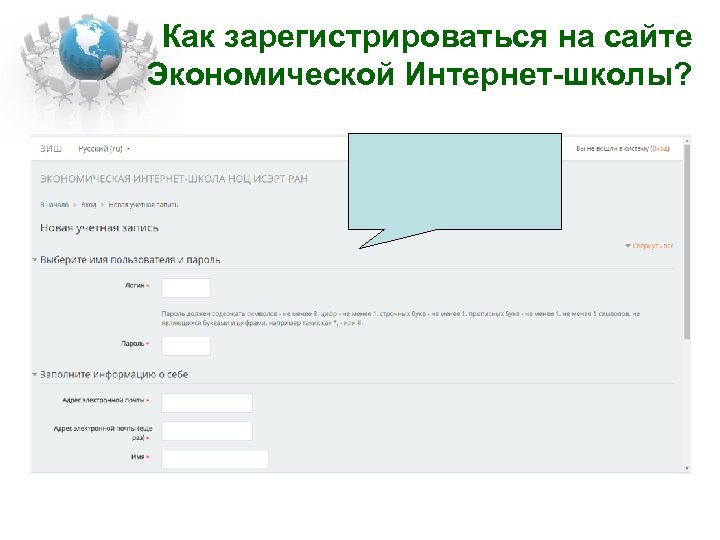
Task: Collapse all sections via Свернуть всё
Action: (x=649, y=246)
